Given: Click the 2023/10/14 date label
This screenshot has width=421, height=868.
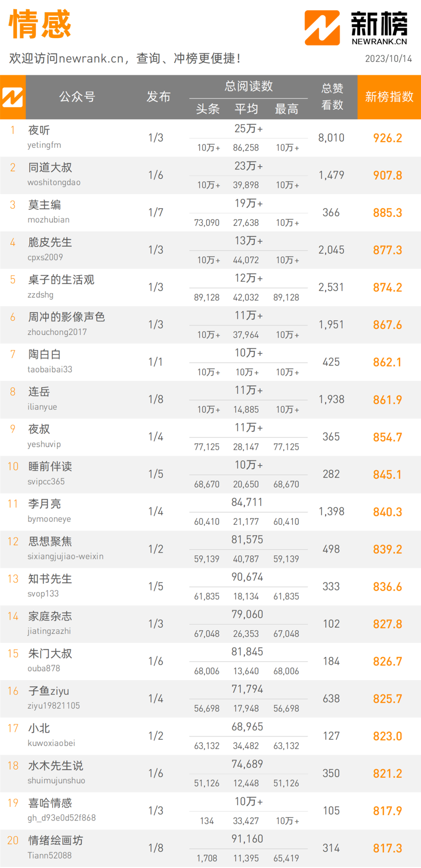Looking at the screenshot, I should [x=388, y=58].
